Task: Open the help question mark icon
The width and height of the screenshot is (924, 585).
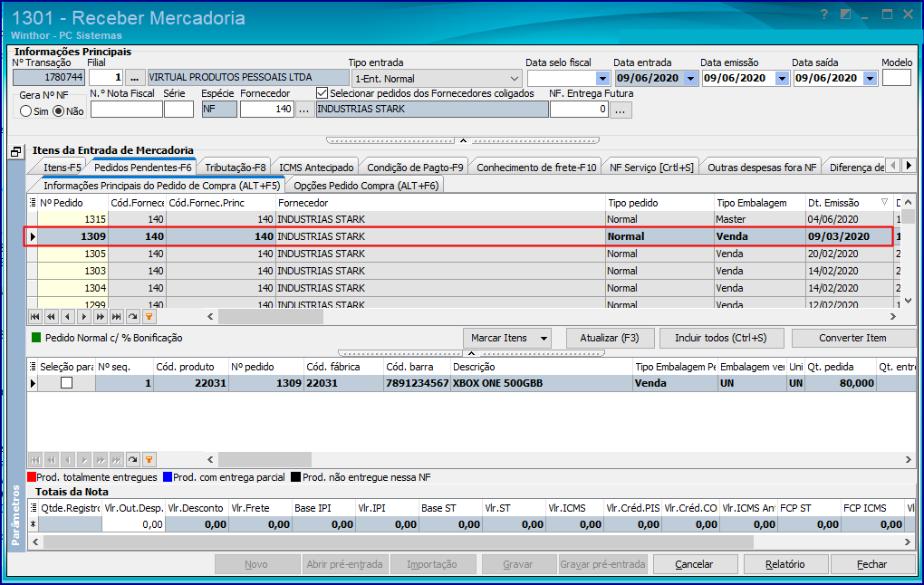Action: tap(823, 14)
